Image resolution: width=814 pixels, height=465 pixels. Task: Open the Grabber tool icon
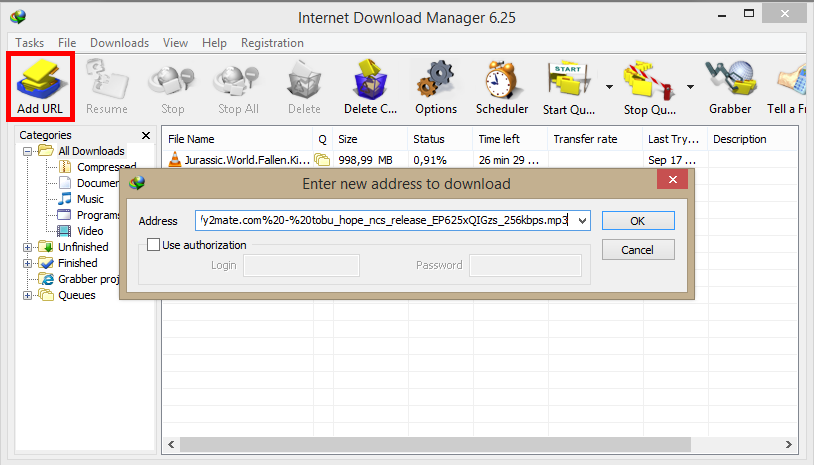[730, 78]
